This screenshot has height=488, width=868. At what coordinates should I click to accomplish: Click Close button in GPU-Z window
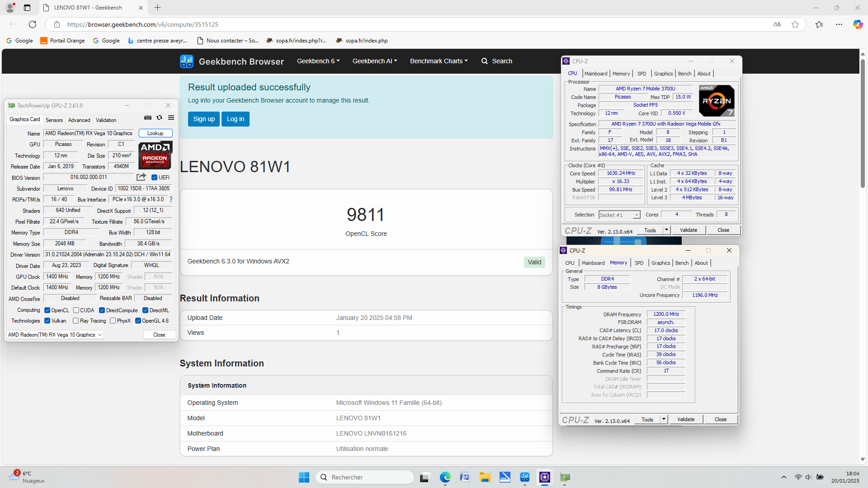click(159, 335)
